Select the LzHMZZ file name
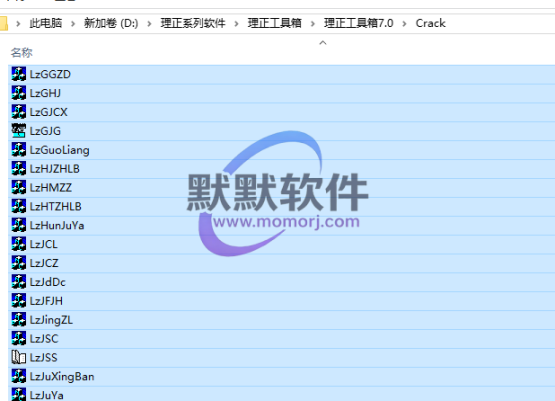 click(51, 188)
